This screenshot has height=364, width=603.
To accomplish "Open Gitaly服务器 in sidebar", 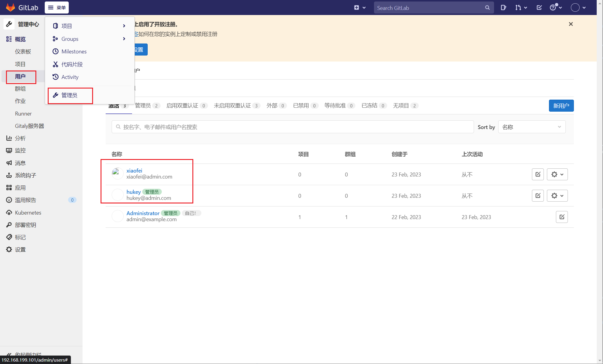I will click(29, 126).
